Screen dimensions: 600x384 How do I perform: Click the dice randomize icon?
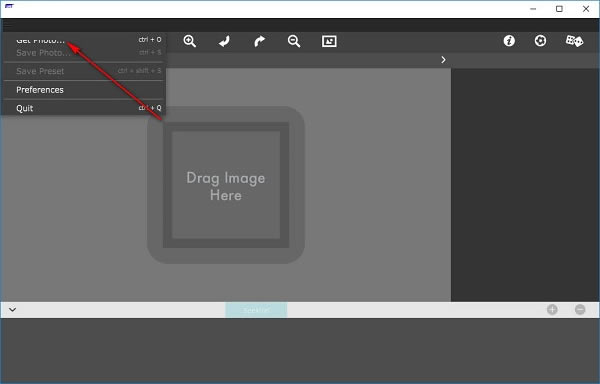click(x=574, y=41)
